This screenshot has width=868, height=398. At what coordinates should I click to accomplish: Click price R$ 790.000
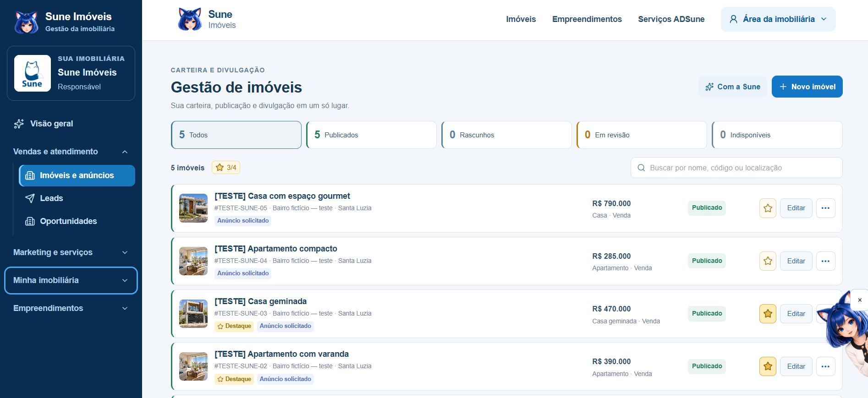tap(611, 203)
